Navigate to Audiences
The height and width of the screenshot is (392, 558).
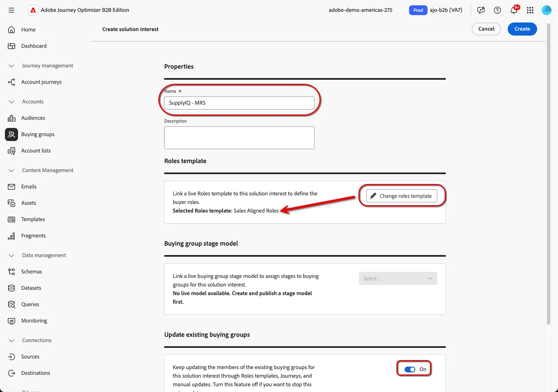point(33,118)
